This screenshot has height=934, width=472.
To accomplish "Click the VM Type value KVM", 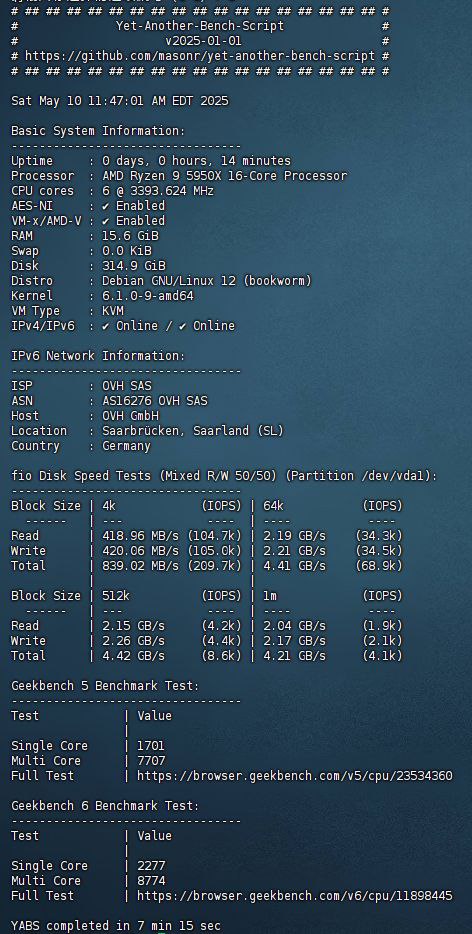I will [x=113, y=310].
